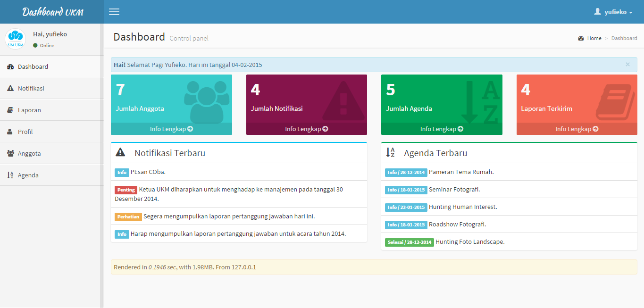The width and height of the screenshot is (644, 308).
Task: Click Info Lengkap under Laporan Terkirim
Action: coord(577,129)
